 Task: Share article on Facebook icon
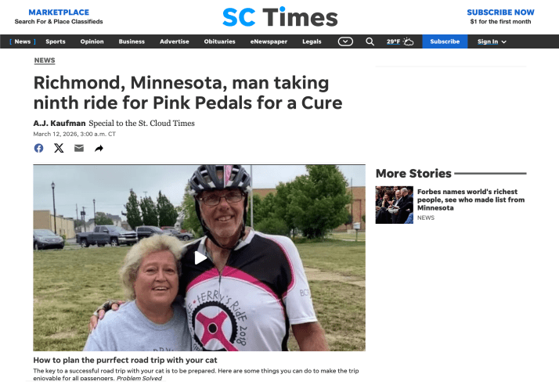[x=38, y=148]
